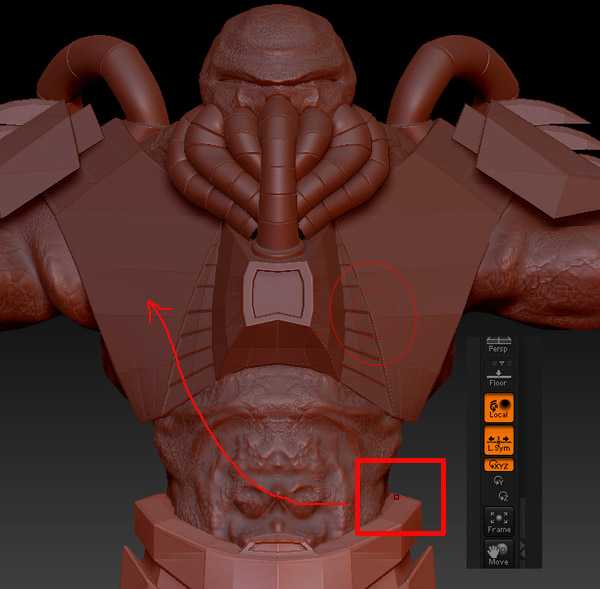Click the Move canvas navigation button

499,554
